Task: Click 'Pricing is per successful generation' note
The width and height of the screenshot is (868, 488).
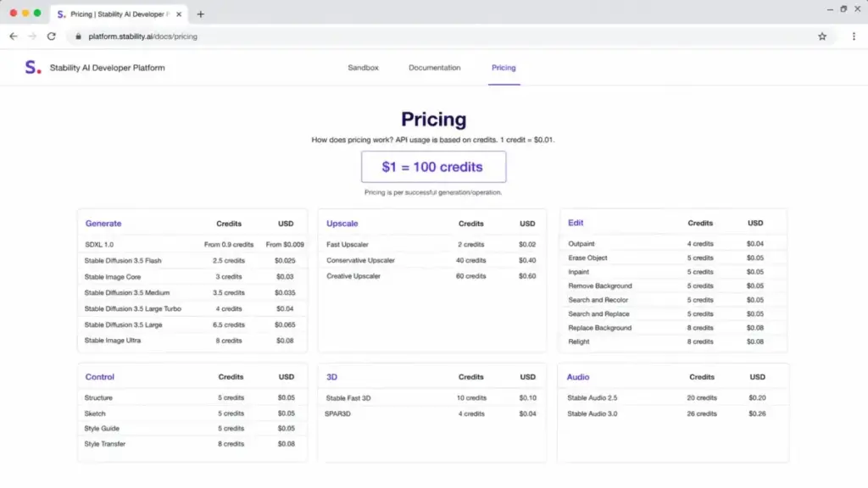Action: click(433, 192)
